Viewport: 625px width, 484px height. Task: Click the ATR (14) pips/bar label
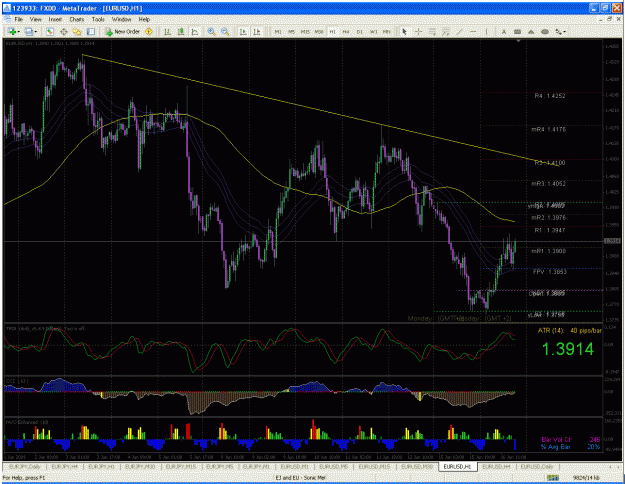coord(570,331)
